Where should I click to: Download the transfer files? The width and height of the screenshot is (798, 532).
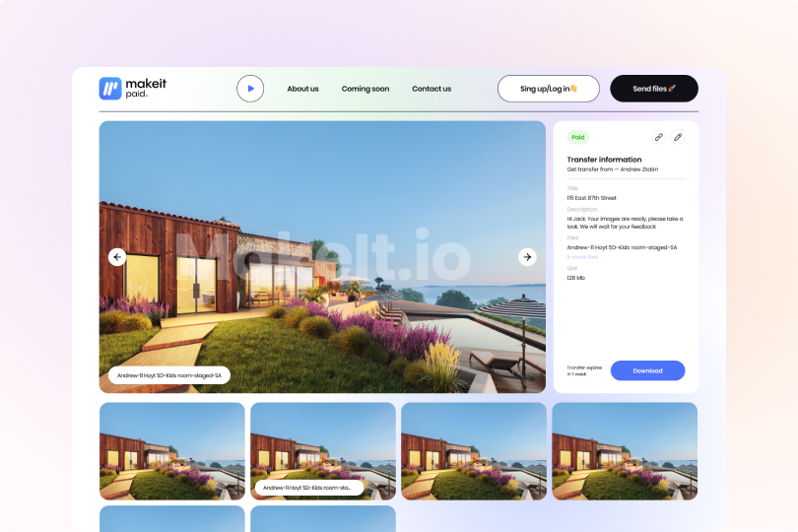(x=647, y=370)
